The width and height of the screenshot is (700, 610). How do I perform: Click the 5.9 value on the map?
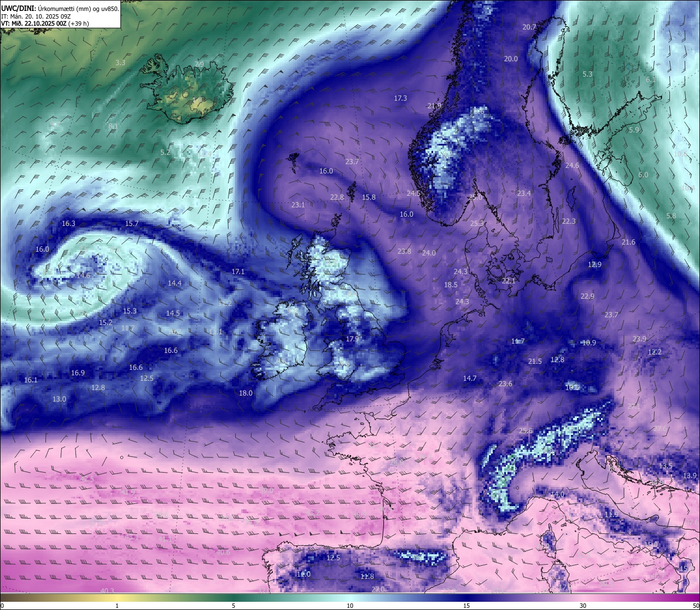pyautogui.click(x=634, y=130)
